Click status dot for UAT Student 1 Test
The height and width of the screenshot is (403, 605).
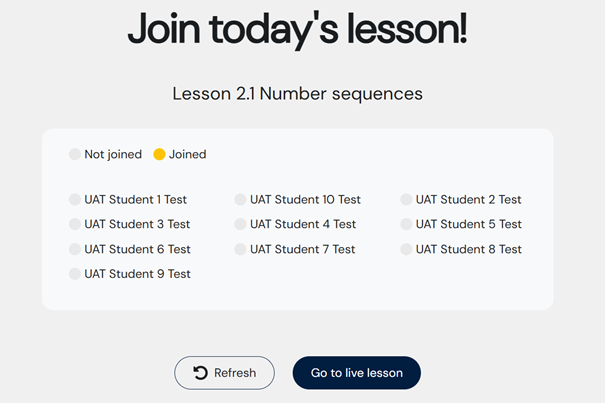(75, 200)
